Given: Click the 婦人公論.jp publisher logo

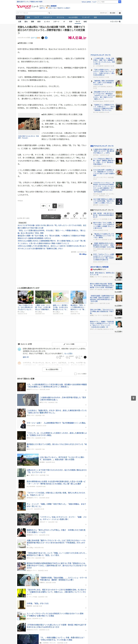Looking at the screenshot, I should click(x=77, y=38).
